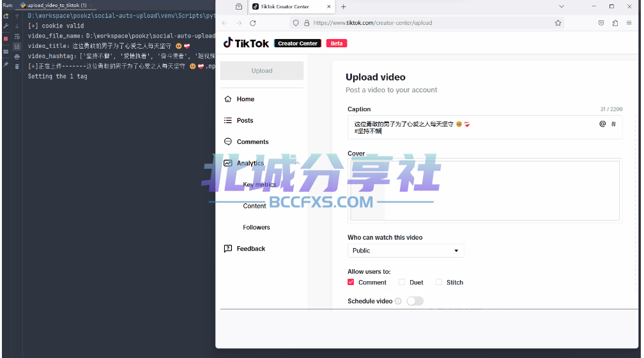Open Analytics in the sidebar
Screen dimensions: 644x358
click(250, 163)
